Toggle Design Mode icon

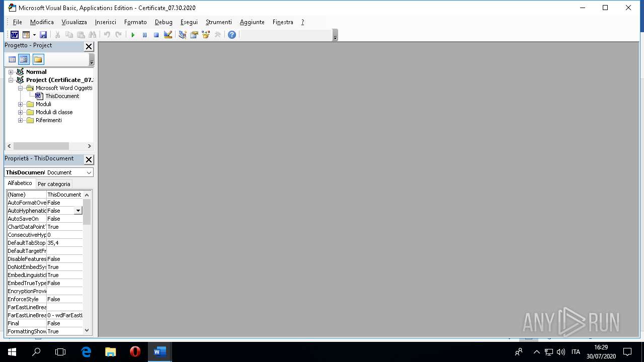168,35
